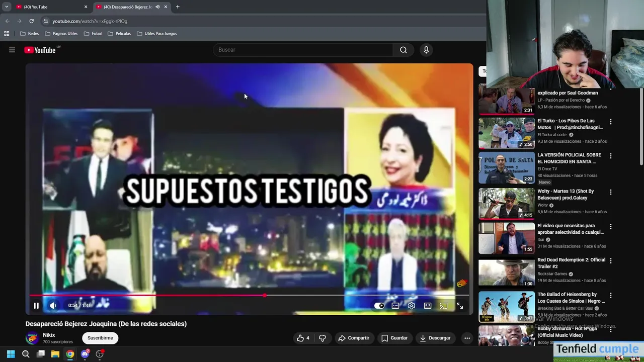Open the Peliculas bookmarks folder

(x=119, y=34)
